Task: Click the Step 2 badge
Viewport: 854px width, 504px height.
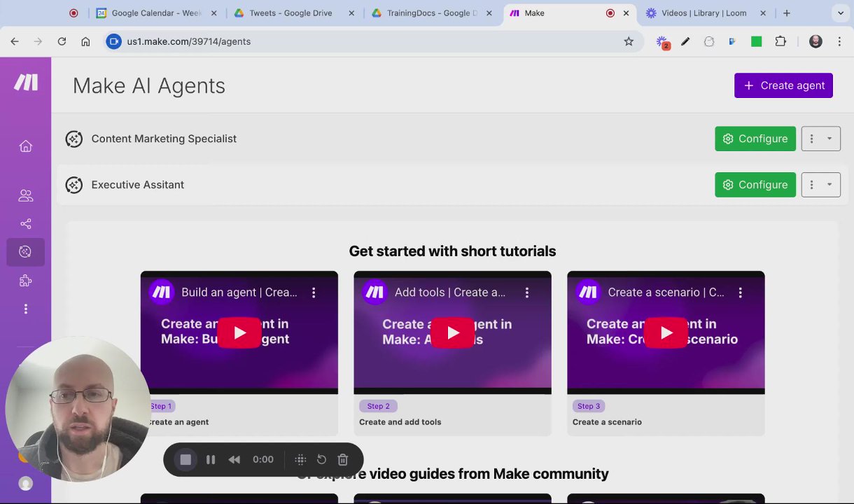Action: [x=378, y=406]
